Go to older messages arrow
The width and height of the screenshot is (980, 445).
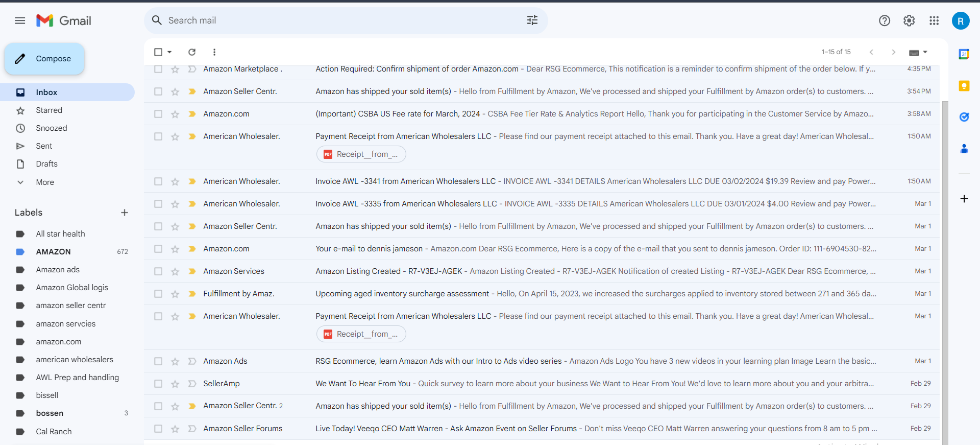(x=893, y=52)
